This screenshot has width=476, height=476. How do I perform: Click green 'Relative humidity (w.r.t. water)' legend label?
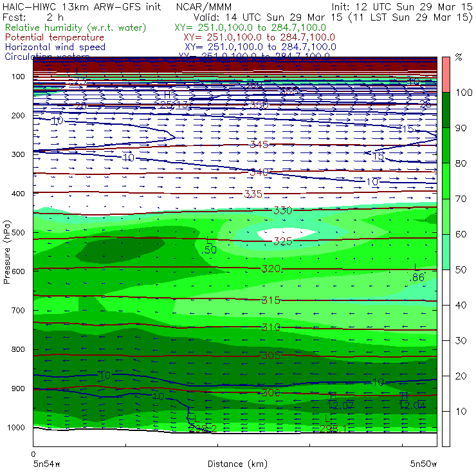coord(76,28)
